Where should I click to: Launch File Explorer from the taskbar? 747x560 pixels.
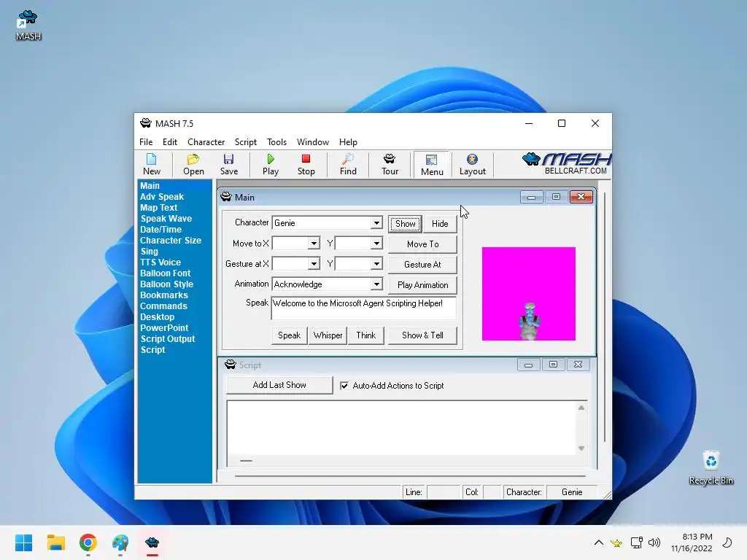[x=55, y=542]
